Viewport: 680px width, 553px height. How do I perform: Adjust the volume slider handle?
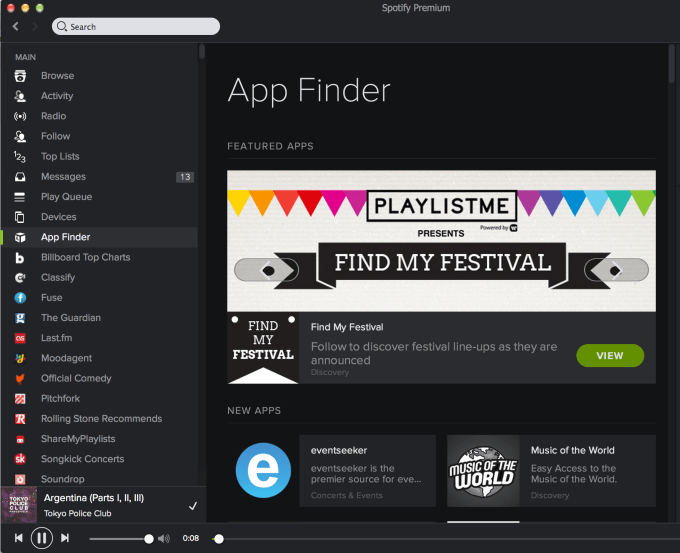point(149,539)
